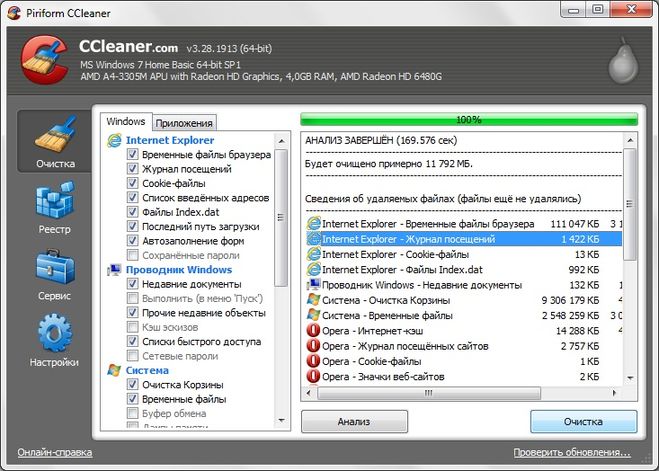Viewport: 659px width, 471px height.
Task: Uncheck Временные файлы браузера checkbox
Action: coord(133,156)
